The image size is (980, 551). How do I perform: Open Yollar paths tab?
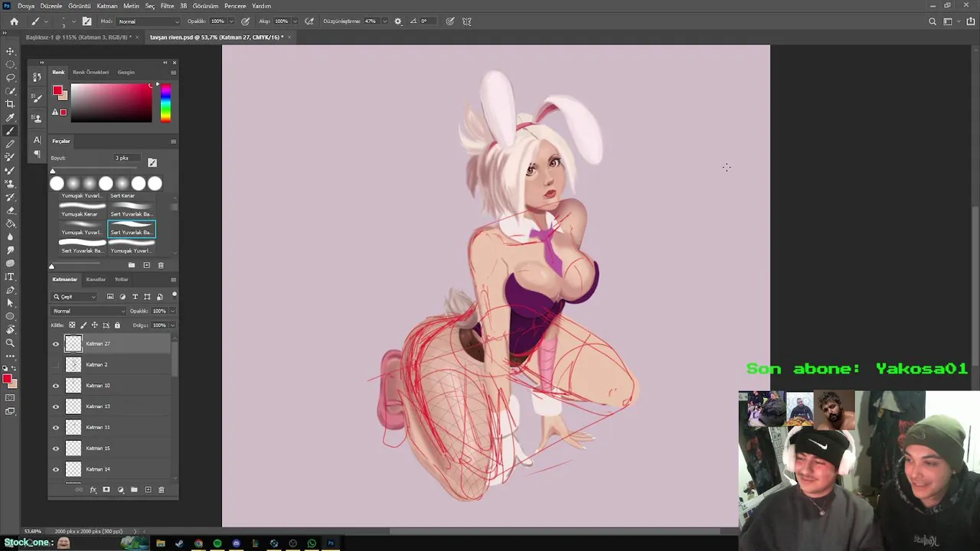pos(121,279)
